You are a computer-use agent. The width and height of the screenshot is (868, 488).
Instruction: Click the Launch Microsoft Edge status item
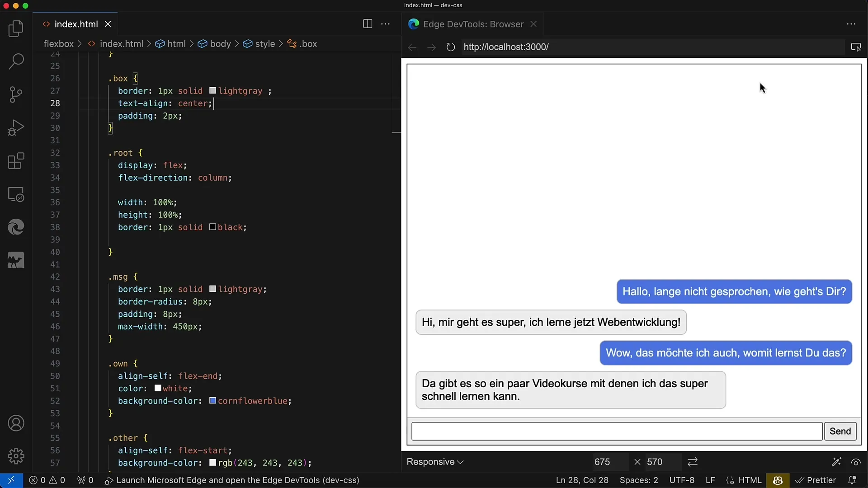coord(232,480)
